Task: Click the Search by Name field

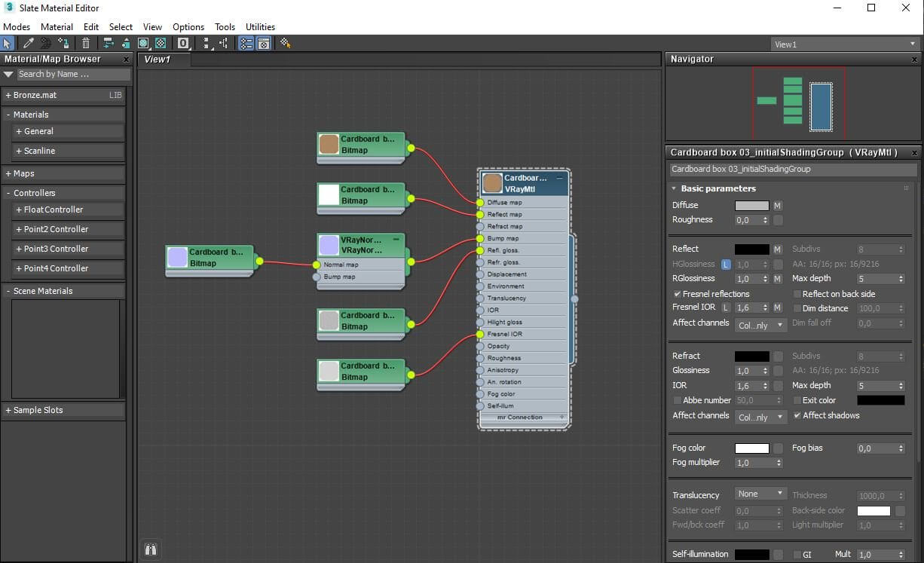Action: [x=73, y=74]
